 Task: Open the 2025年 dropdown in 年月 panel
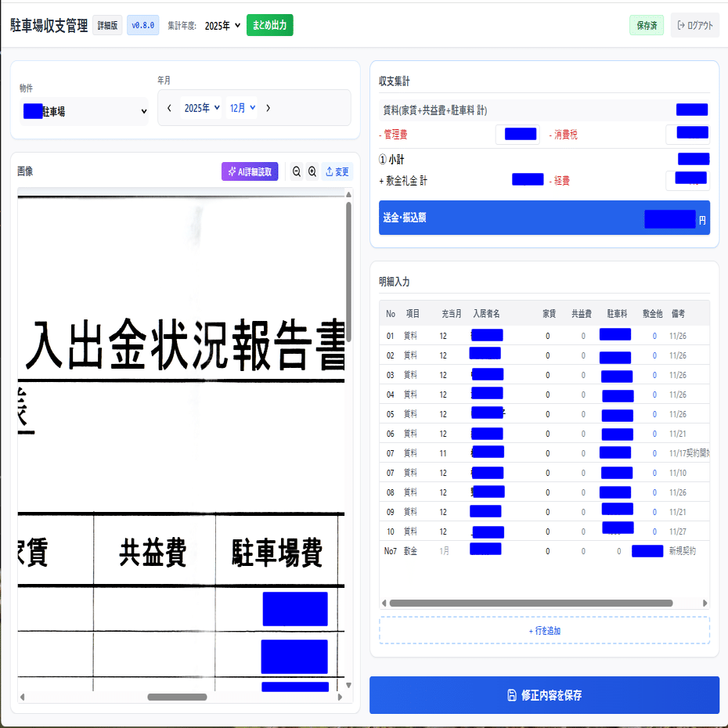[x=202, y=107]
